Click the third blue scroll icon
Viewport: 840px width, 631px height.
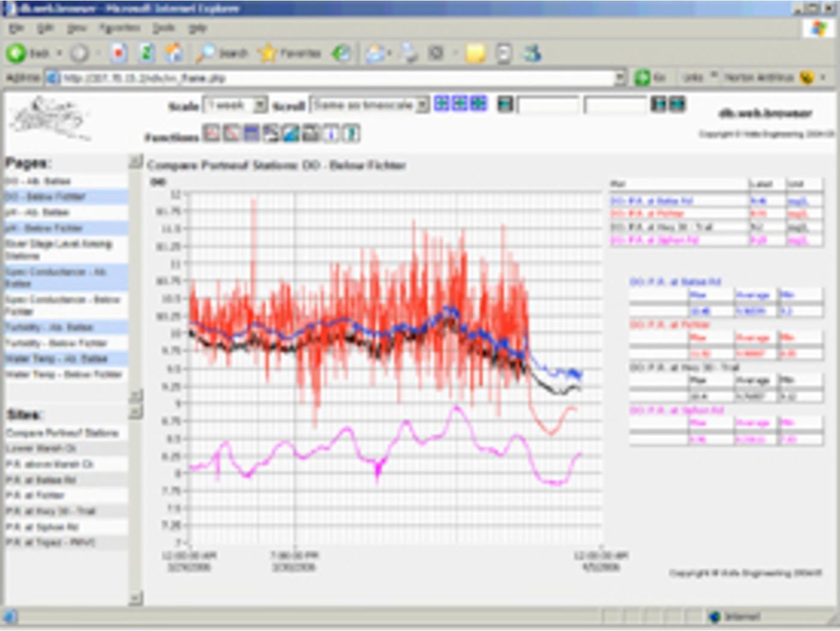pyautogui.click(x=479, y=104)
